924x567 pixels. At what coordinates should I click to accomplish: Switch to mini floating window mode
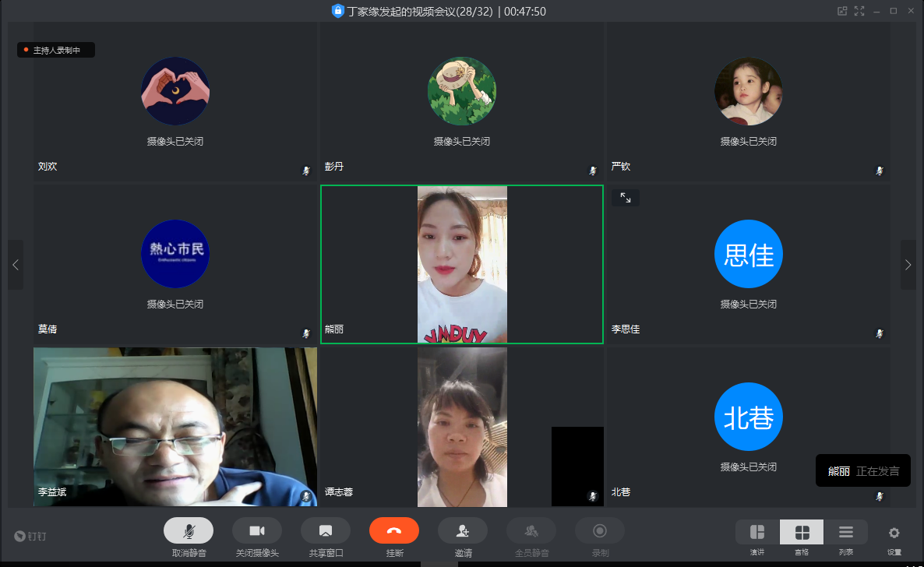[842, 11]
